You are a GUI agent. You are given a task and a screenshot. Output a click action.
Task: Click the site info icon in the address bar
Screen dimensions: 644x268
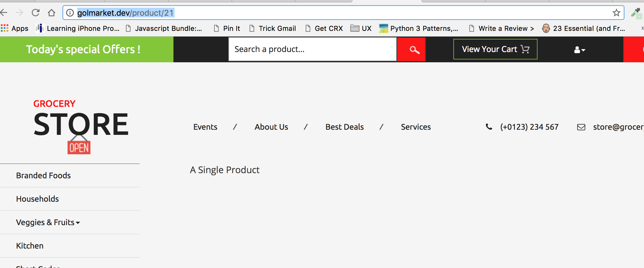70,13
